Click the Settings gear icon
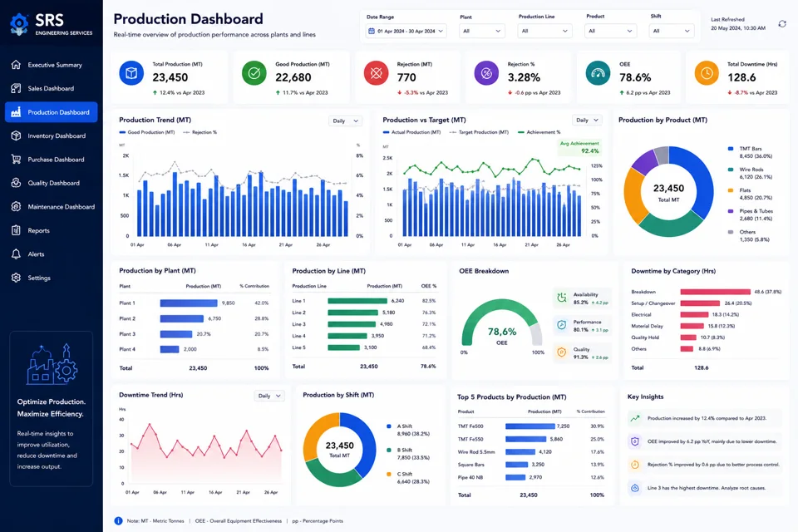 tap(16, 278)
